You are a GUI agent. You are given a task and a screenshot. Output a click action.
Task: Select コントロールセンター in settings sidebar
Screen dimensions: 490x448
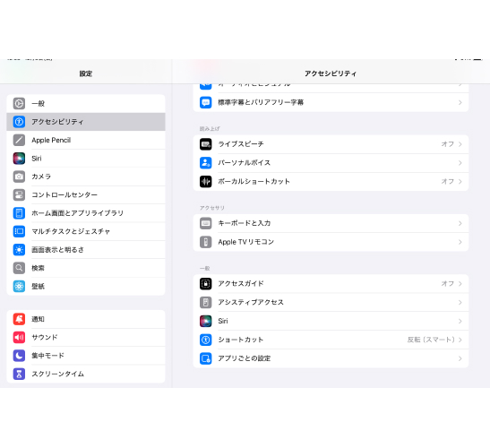[86, 194]
